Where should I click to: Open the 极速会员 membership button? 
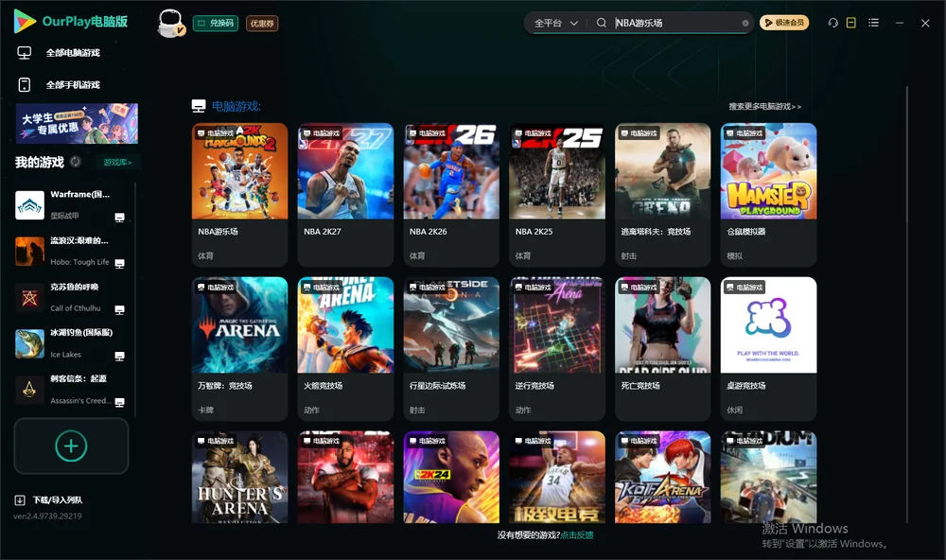coord(784,23)
